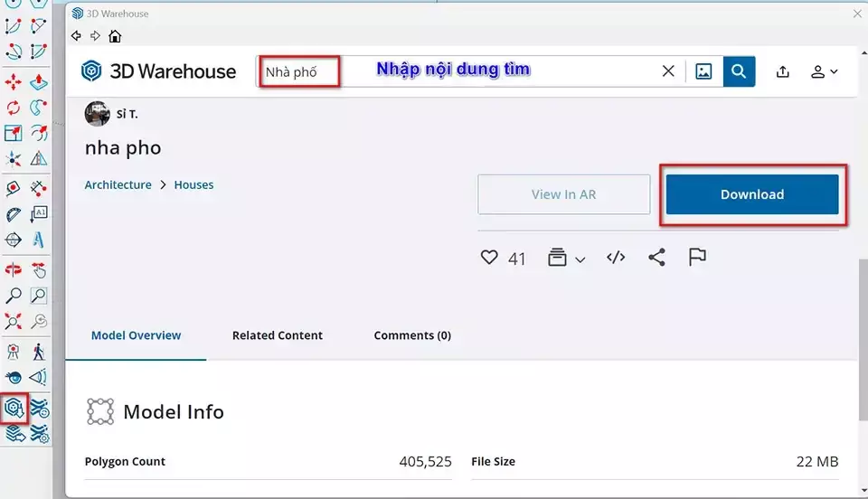The width and height of the screenshot is (868, 499).
Task: Click the File Size value 22 MB
Action: click(817, 461)
